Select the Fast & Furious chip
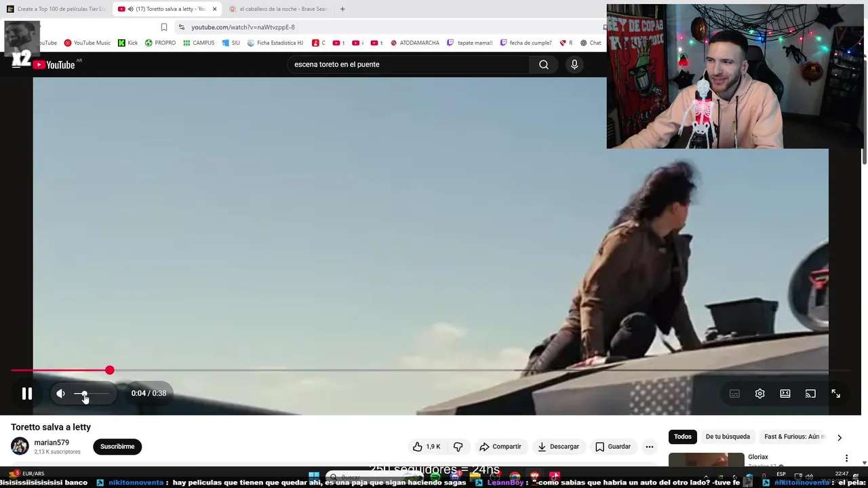This screenshot has height=488, width=868. [x=793, y=436]
